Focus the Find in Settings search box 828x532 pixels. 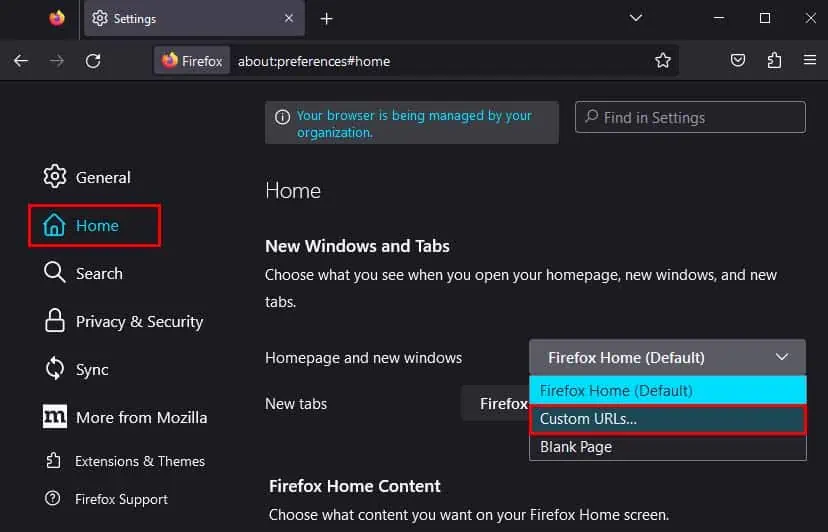(x=690, y=117)
